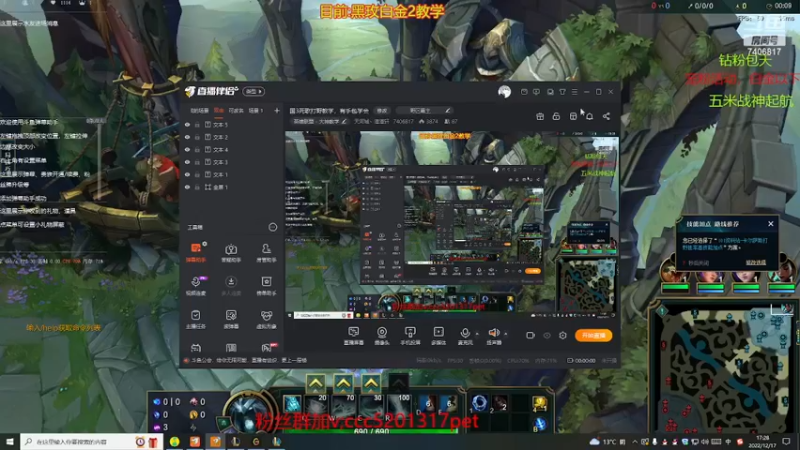The width and height of the screenshot is (800, 450).
Task: Add a 多媒体 multimedia source
Action: point(439,336)
